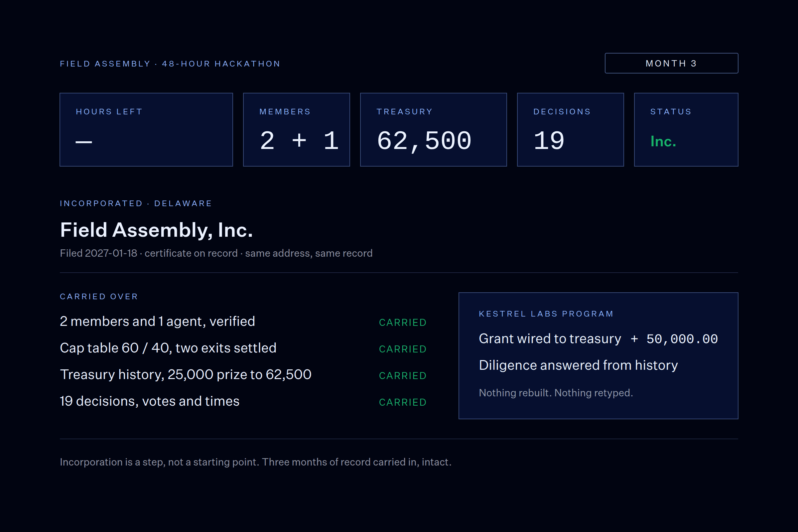Viewport: 798px width, 532px height.
Task: Click CARRIED badge beside Cap table row
Action: point(403,349)
